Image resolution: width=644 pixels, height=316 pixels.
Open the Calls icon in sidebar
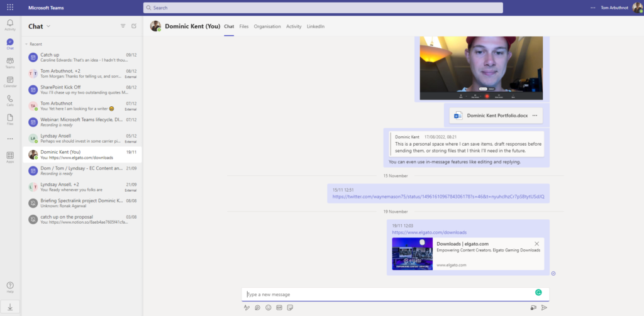10,100
